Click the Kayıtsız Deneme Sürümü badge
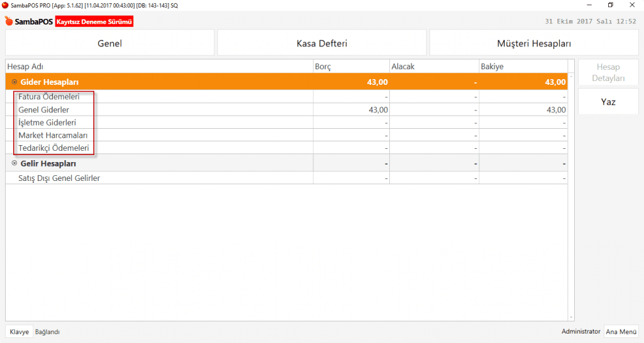Image resolution: width=644 pixels, height=343 pixels. (94, 22)
